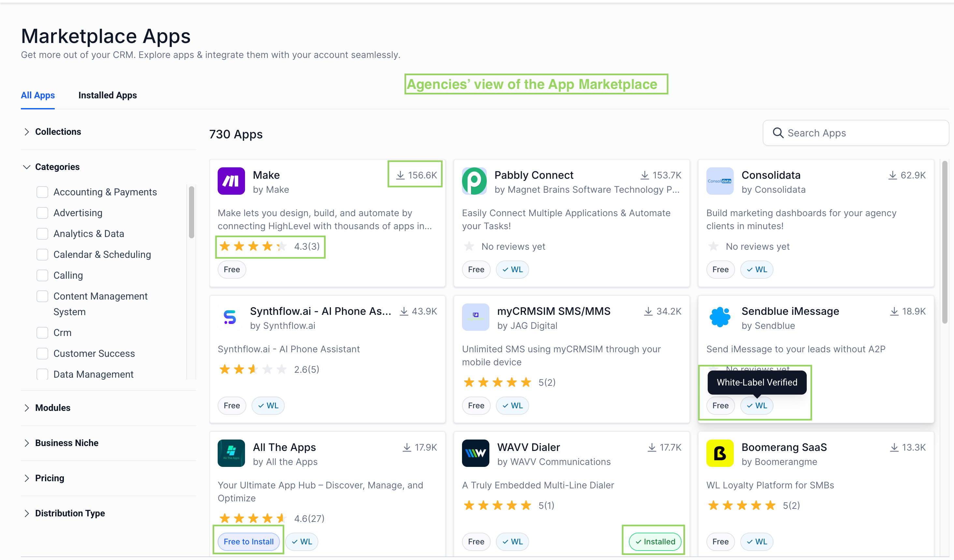The image size is (954, 560).
Task: Switch to the Installed Apps tab
Action: point(108,95)
